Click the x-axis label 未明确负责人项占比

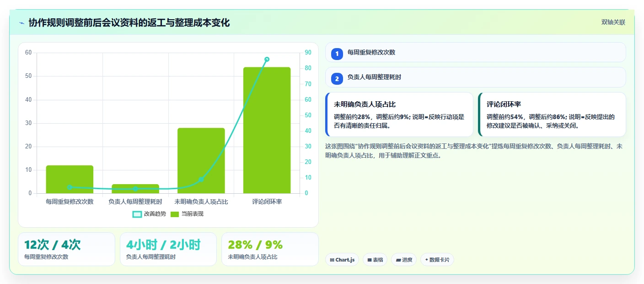pyautogui.click(x=201, y=202)
